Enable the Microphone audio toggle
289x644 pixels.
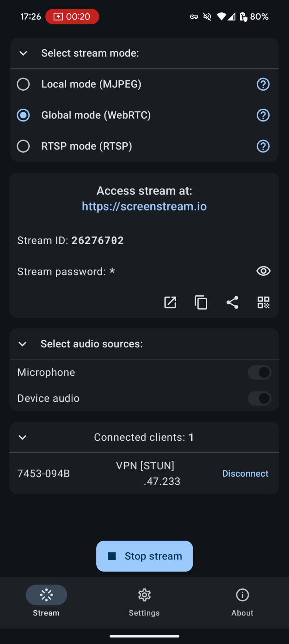[259, 373]
